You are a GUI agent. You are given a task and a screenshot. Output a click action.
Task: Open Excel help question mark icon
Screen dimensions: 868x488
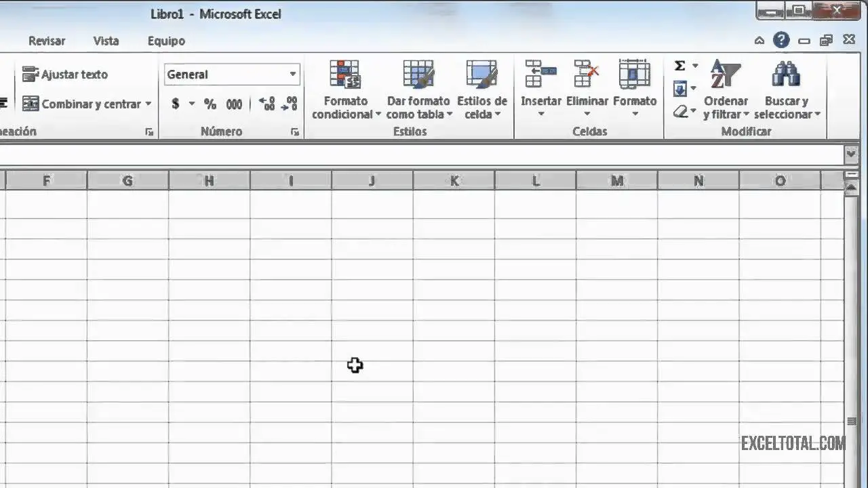[x=781, y=40]
